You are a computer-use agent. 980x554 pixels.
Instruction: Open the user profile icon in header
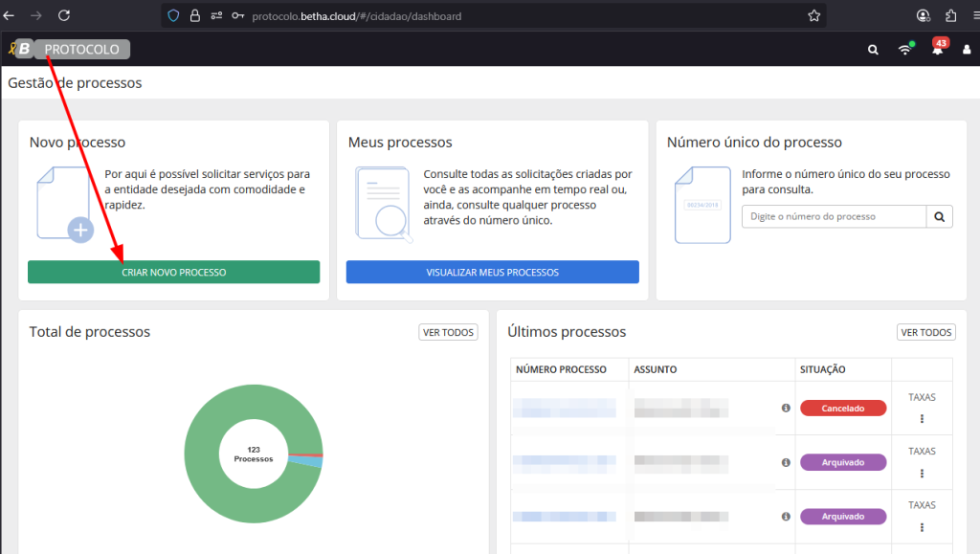[967, 50]
